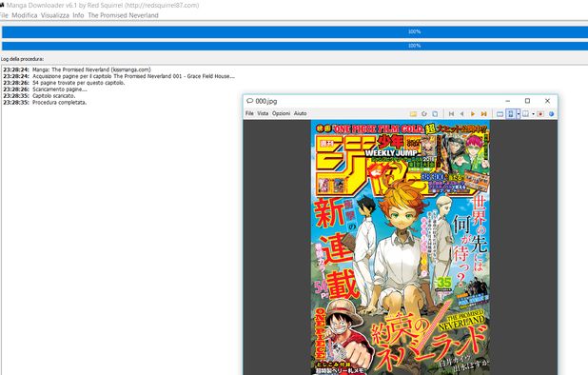Open Modifica menu in Manga Downloader
Screen dimensions: 588x375
(x=25, y=15)
